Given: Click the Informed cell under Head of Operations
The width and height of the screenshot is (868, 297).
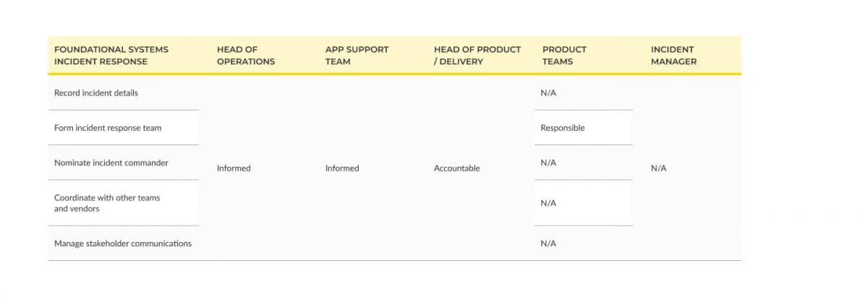Looking at the screenshot, I should tap(234, 168).
